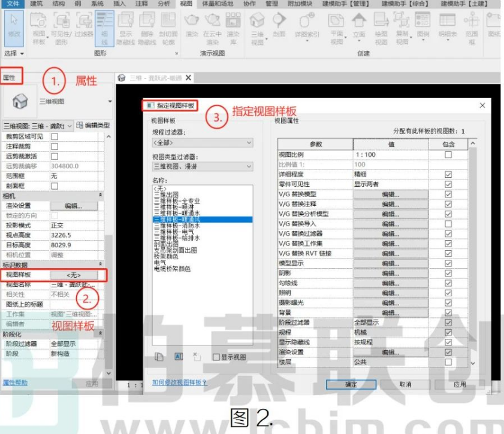Click the 视图样板 <无> button in Properties

tap(74, 275)
